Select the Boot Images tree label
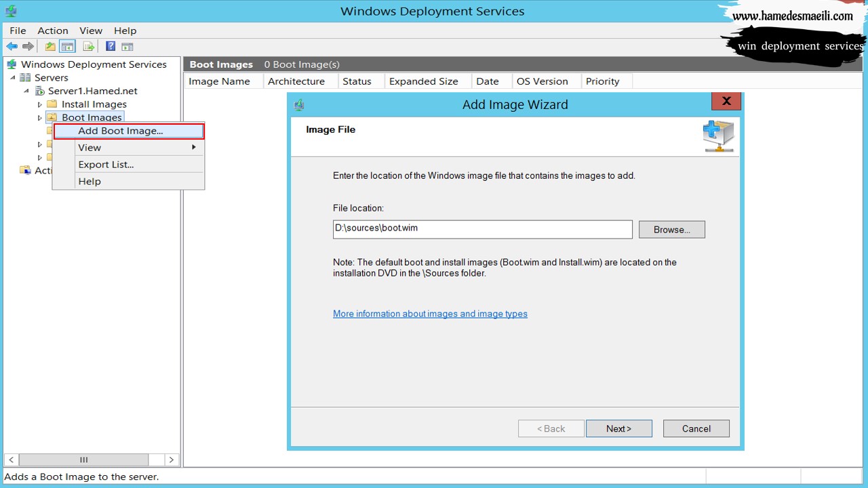The height and width of the screenshot is (488, 868). pyautogui.click(x=92, y=118)
